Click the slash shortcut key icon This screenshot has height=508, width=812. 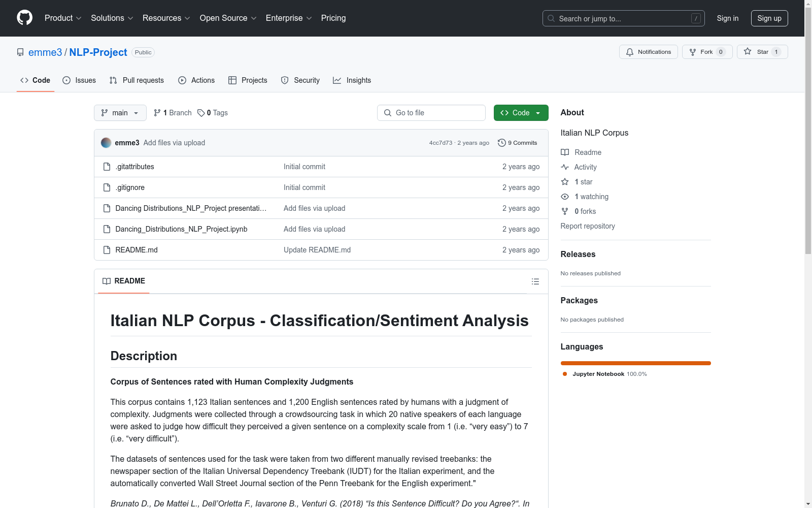tap(696, 18)
